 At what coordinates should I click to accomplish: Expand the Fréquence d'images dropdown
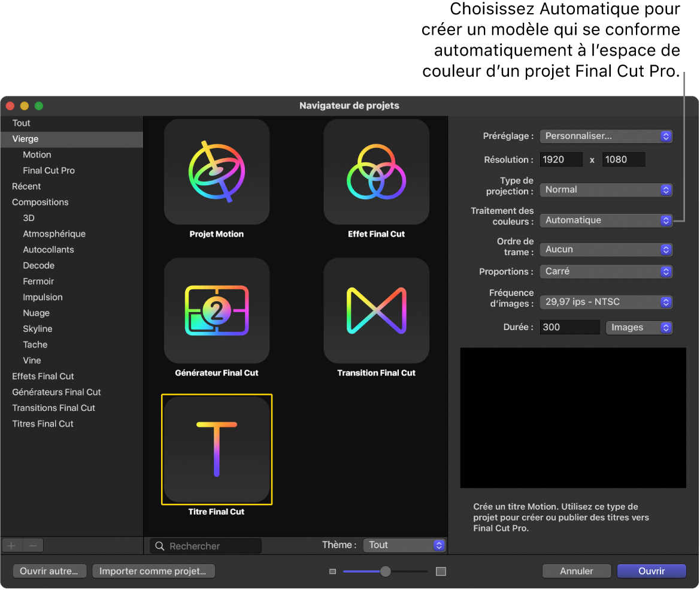coord(606,302)
